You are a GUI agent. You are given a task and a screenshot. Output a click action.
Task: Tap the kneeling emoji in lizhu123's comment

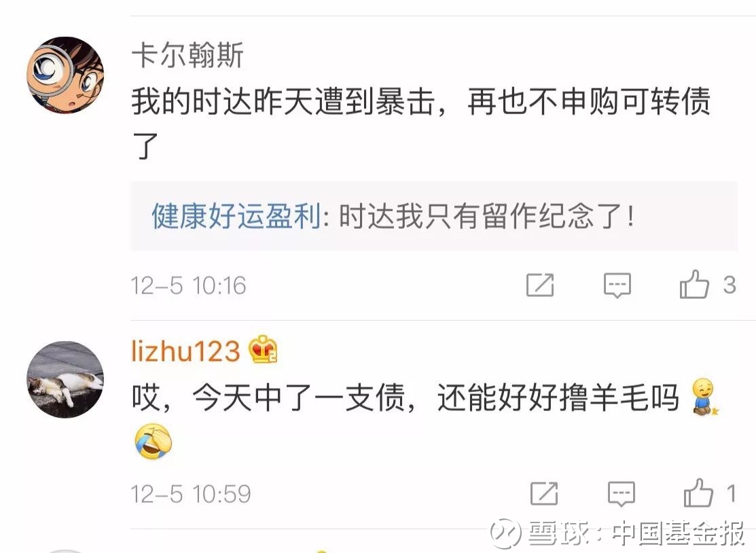point(704,397)
